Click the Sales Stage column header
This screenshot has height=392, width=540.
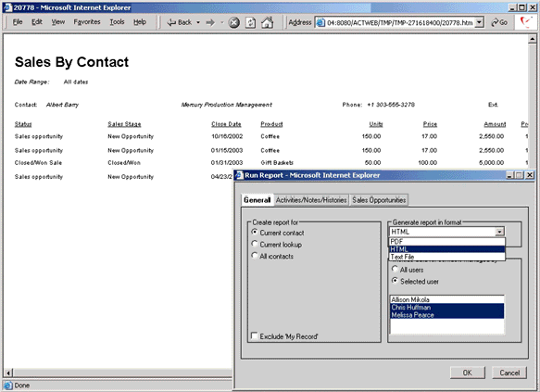coord(124,124)
